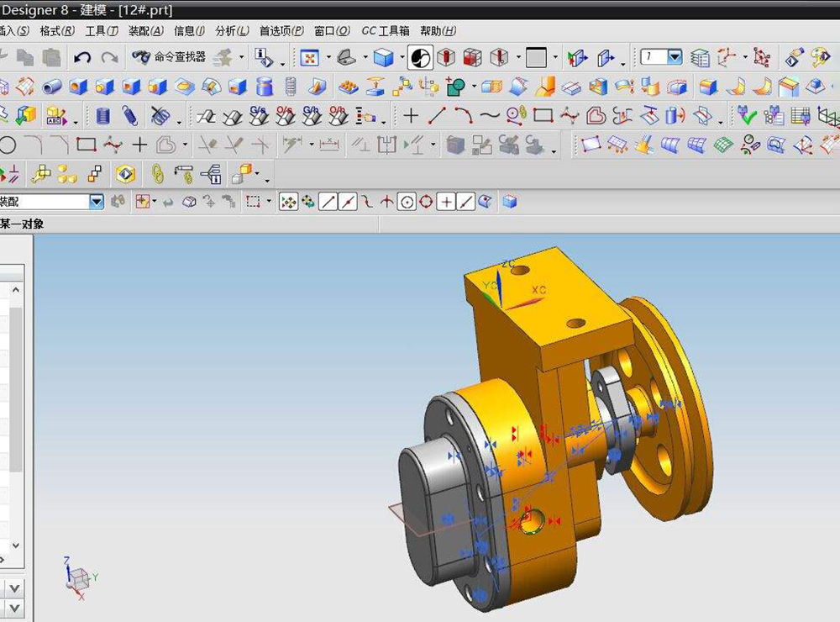The image size is (840, 622).
Task: Toggle snap to Existing Point plus icon
Action: [446, 202]
